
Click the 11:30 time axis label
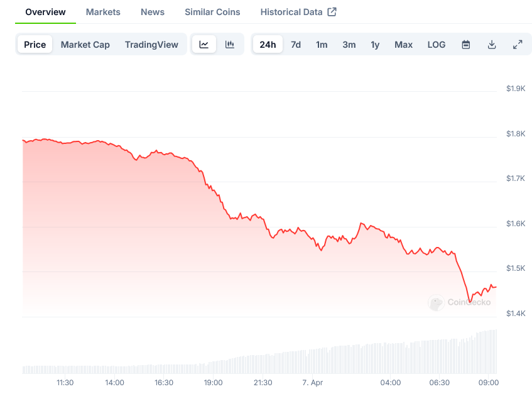point(65,383)
